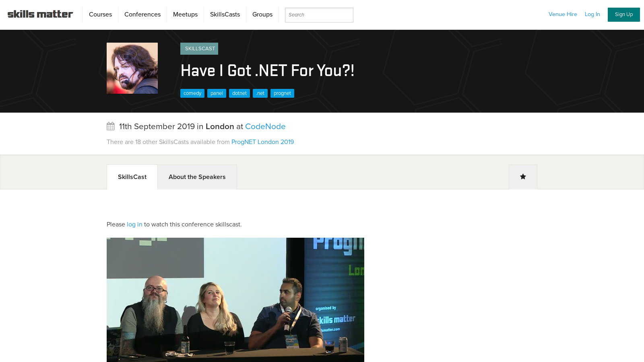This screenshot has width=644, height=362.
Task: Go to Meetups in the top navigation
Action: 185,14
